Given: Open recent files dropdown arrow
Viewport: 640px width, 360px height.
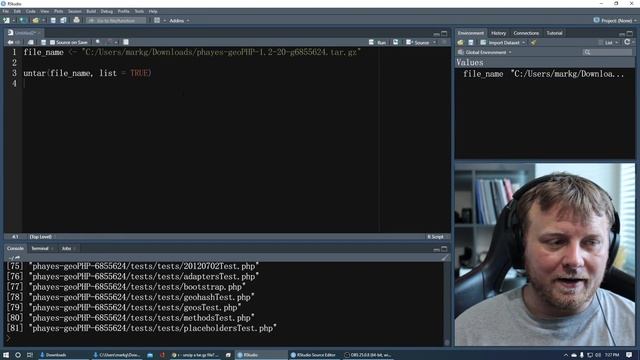Looking at the screenshot, I should (43, 20).
